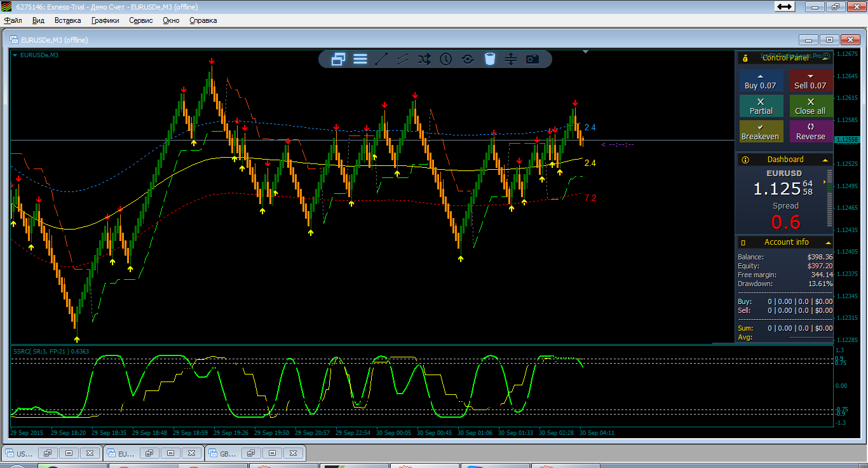Click the crossed arrows shuffle icon
The height and width of the screenshot is (468, 868).
click(424, 59)
